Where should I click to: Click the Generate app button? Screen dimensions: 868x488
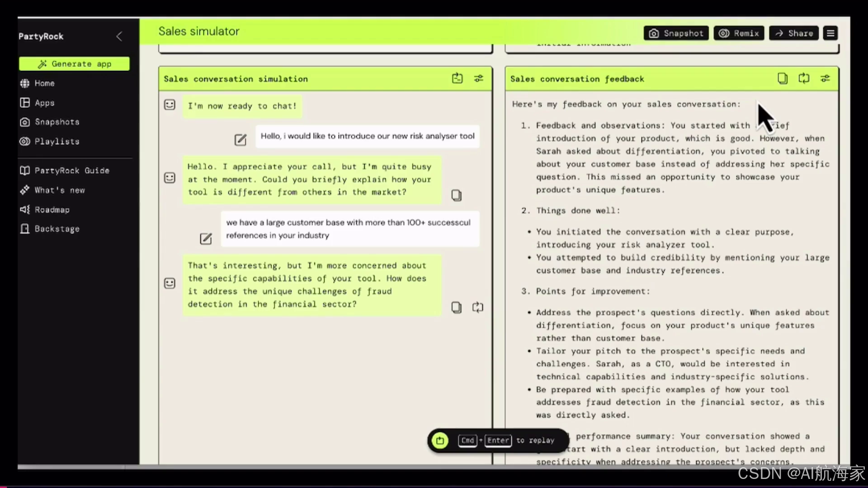click(74, 64)
